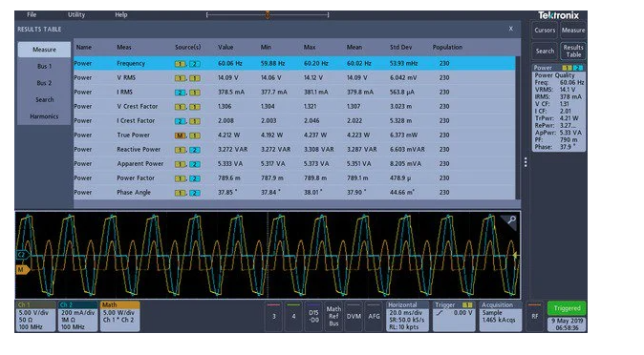Open the Horizontal settings badge
Screen dimensions: 644x355
[407, 316]
